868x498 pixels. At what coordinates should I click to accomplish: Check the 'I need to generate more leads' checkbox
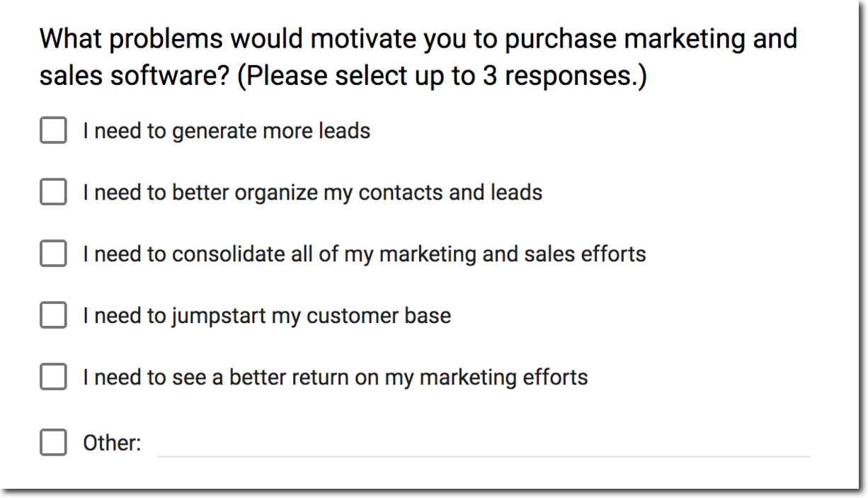click(x=52, y=130)
